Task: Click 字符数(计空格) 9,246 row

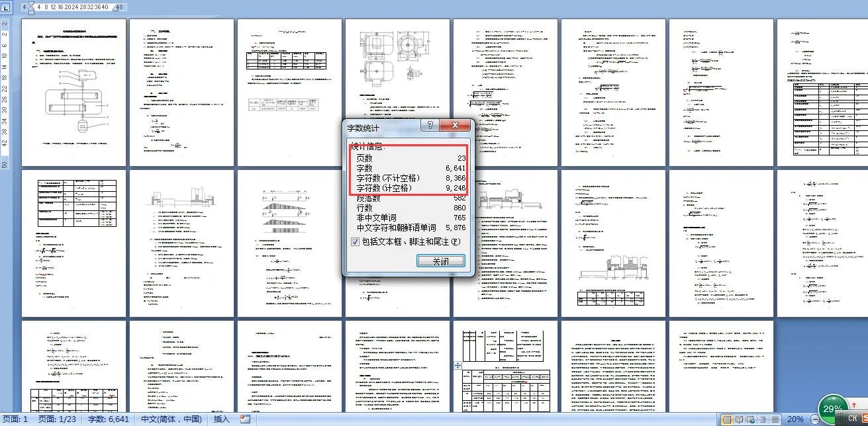Action: pyautogui.click(x=410, y=189)
